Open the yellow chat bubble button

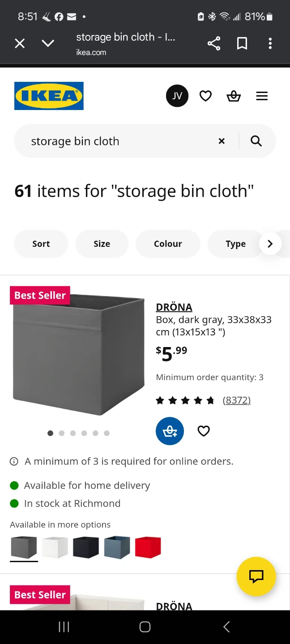(256, 576)
